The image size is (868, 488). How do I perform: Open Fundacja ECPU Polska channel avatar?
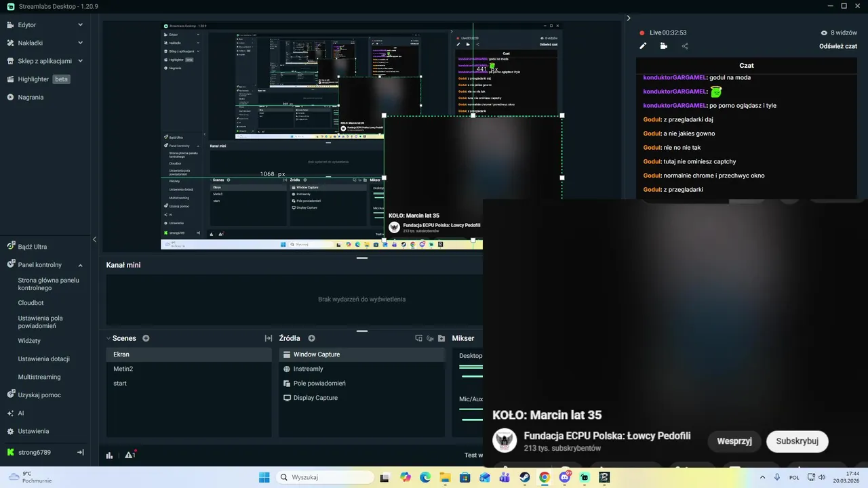point(505,441)
